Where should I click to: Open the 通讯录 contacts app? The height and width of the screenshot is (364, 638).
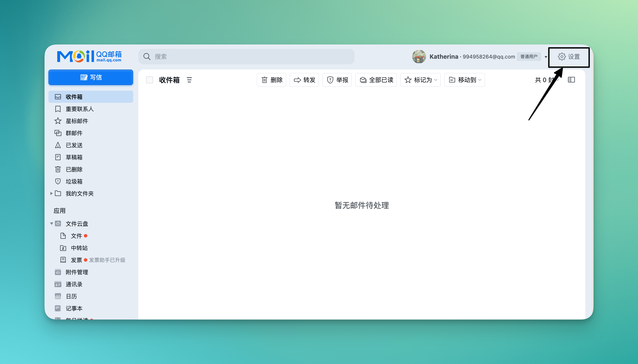73,284
